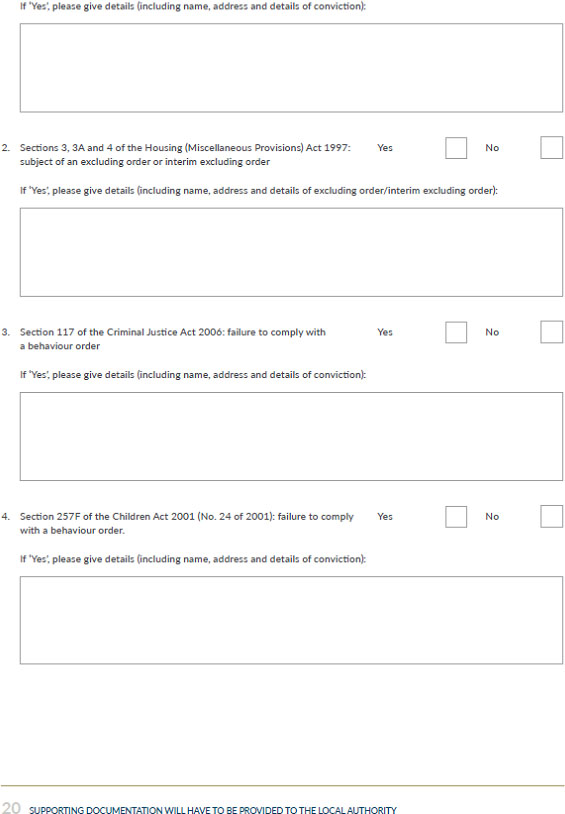Check No for Criminal Justice Act 2006 question

click(x=551, y=332)
